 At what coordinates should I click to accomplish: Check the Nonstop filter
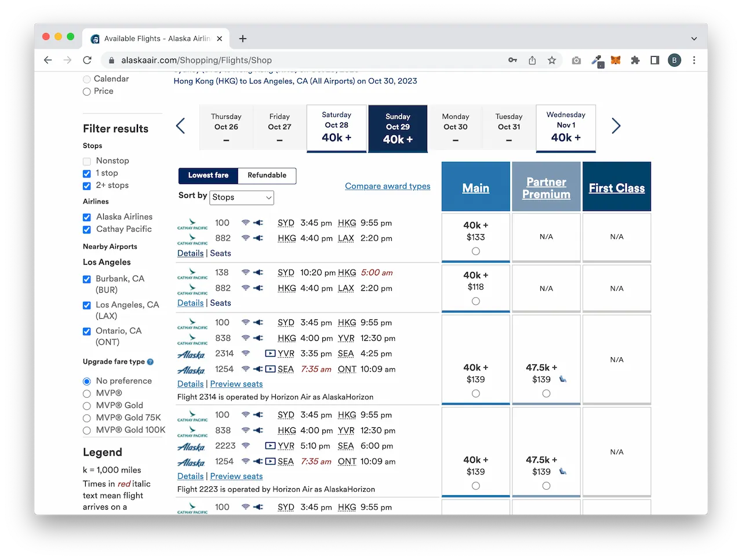[87, 161]
